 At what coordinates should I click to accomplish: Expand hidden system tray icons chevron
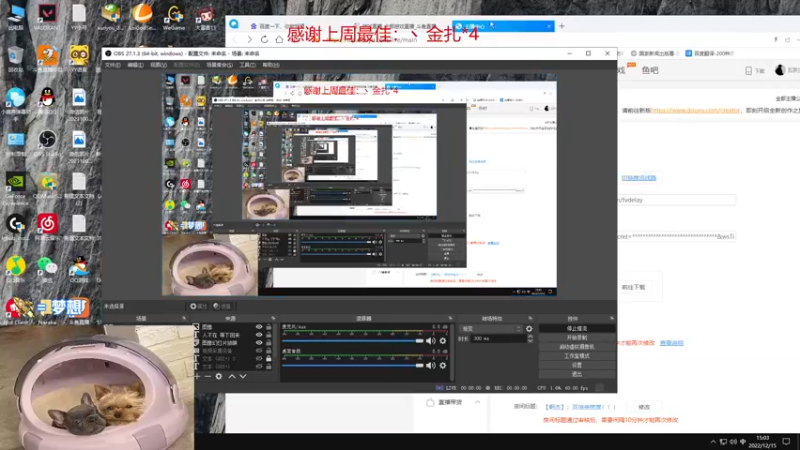click(x=713, y=442)
